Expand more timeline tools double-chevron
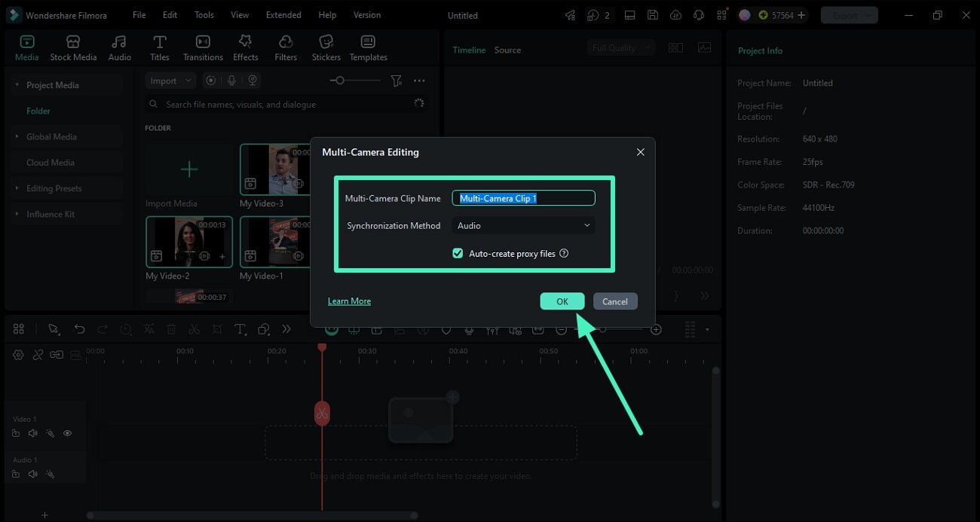This screenshot has height=522, width=980. point(286,329)
